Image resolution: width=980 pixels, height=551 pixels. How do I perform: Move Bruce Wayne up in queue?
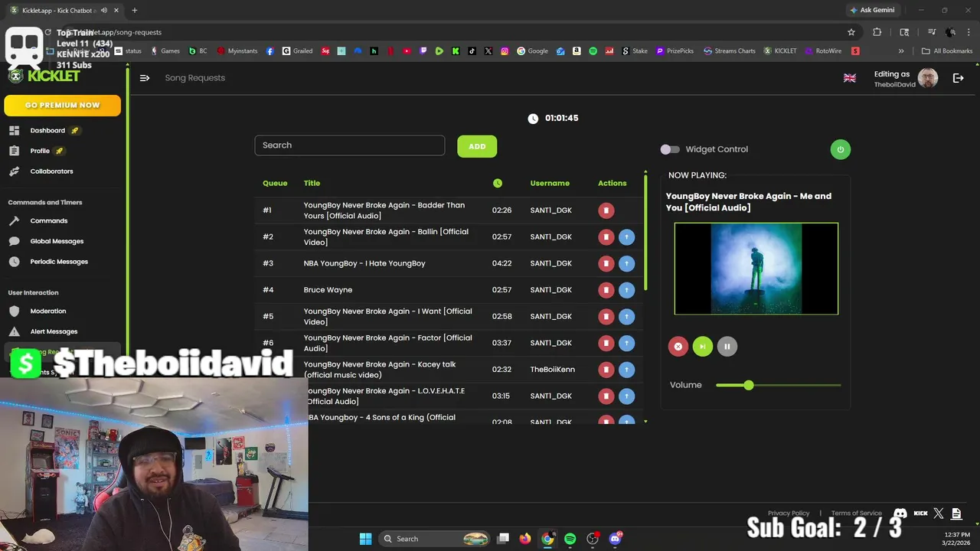pyautogui.click(x=626, y=290)
